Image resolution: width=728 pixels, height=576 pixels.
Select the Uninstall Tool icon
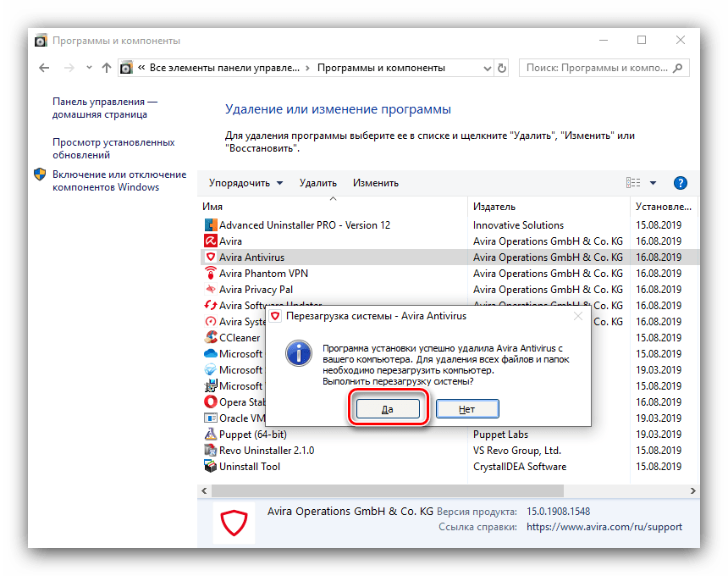pyautogui.click(x=211, y=467)
